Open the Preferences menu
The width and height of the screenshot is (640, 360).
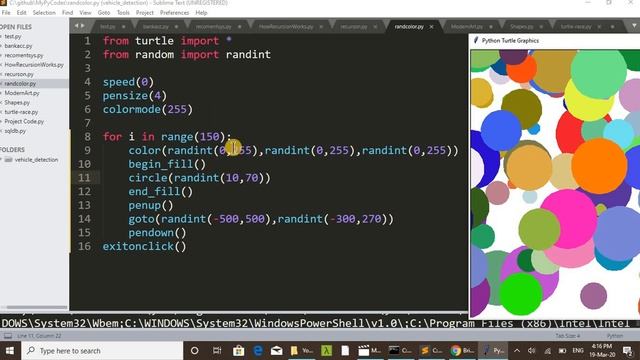174,13
